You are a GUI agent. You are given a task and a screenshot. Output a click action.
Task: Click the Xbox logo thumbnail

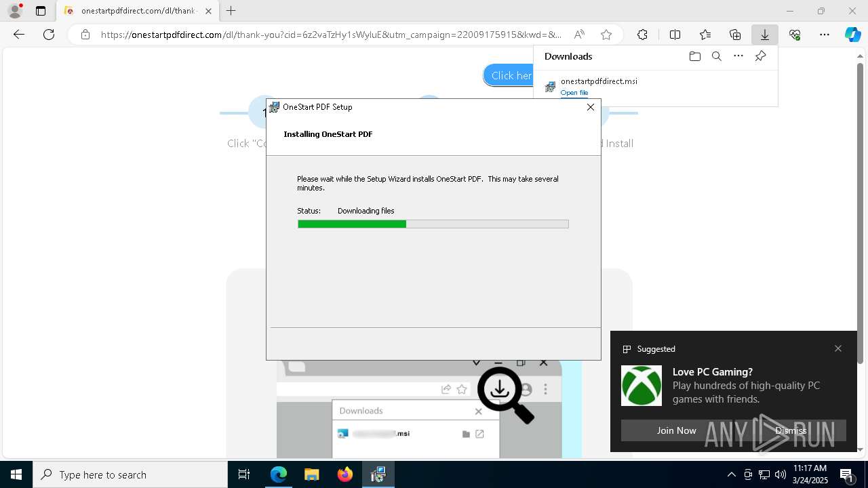[x=642, y=386]
